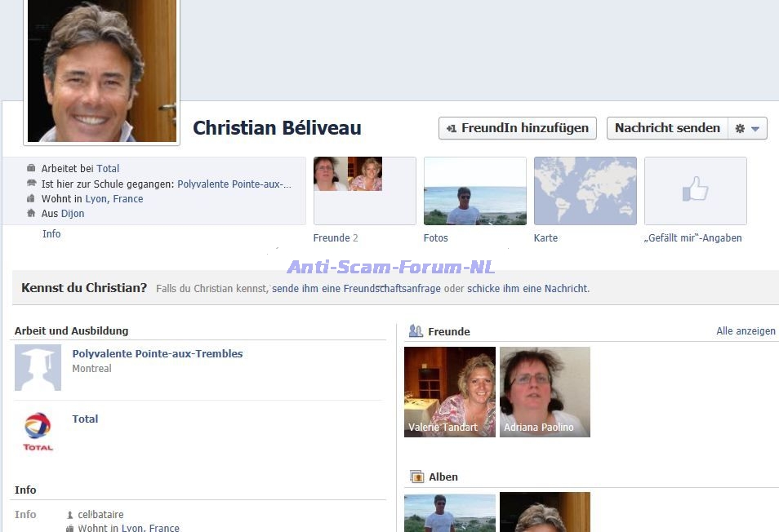Click the Info link under profile details
The height and width of the screenshot is (532, 779).
51,234
